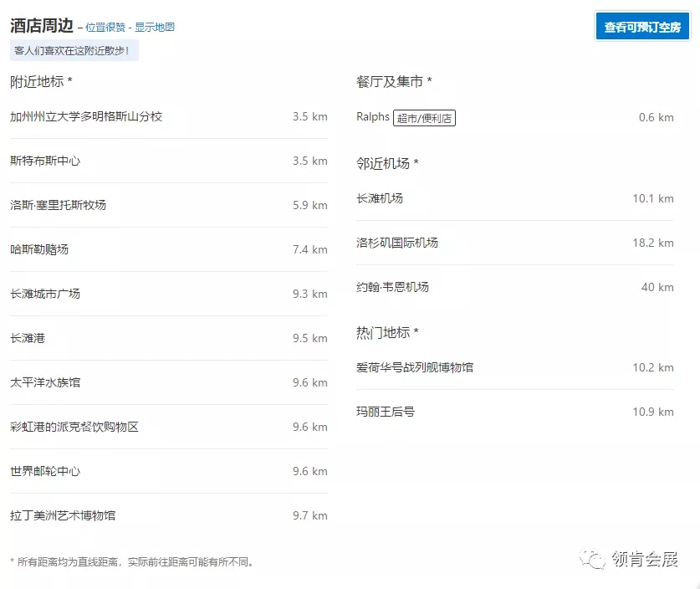Click the 拉丁美洲艺术博物馆 entry

63,515
